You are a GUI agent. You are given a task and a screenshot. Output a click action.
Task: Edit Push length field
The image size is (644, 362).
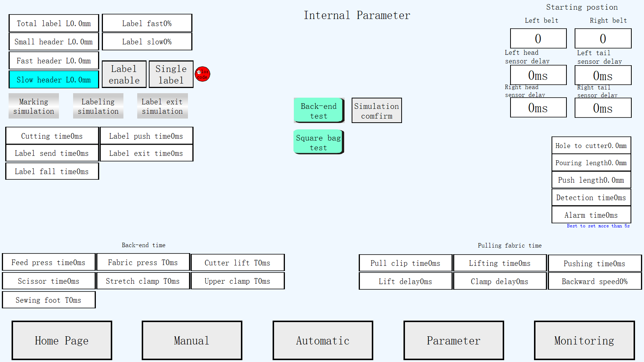coord(591,180)
